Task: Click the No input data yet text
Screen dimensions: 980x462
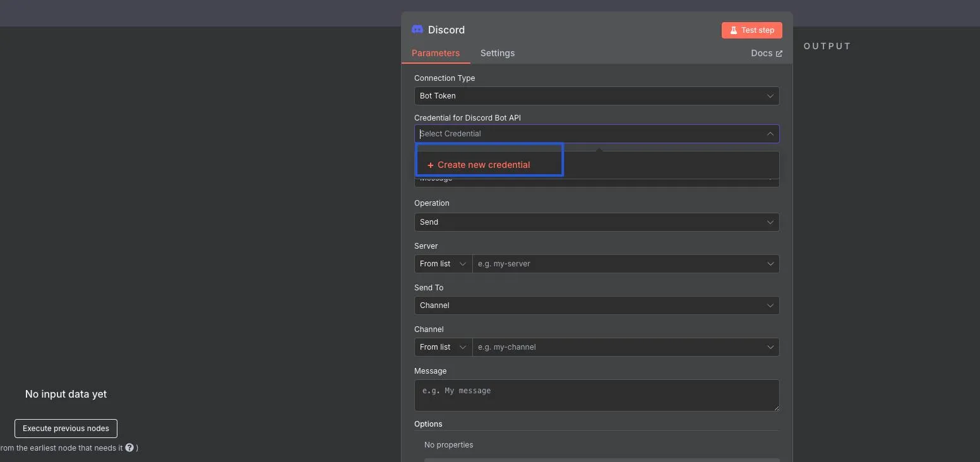Action: pos(66,394)
